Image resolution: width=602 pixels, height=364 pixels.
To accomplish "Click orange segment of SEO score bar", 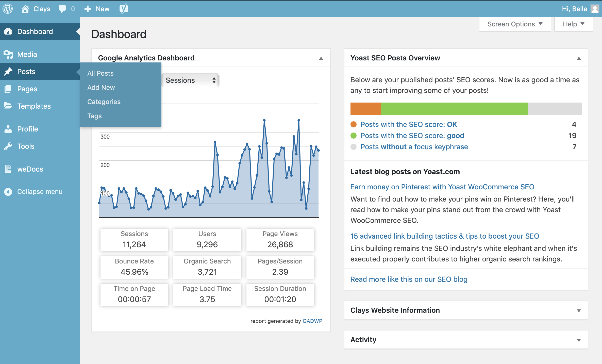I will 366,109.
